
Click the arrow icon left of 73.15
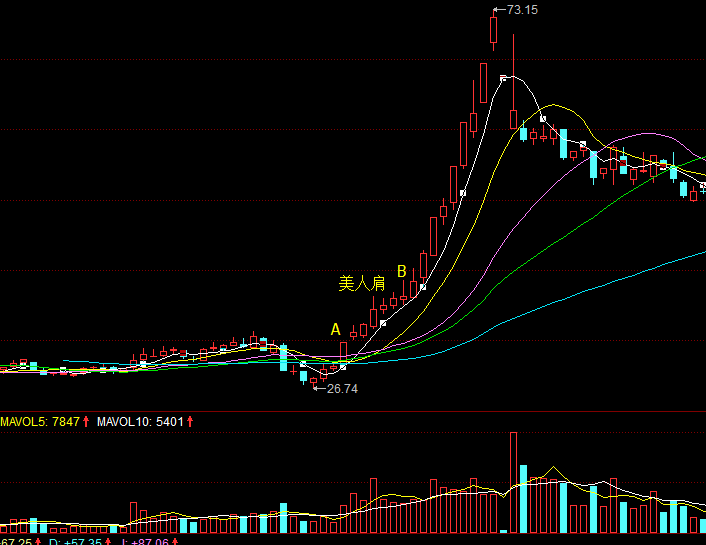click(x=499, y=10)
